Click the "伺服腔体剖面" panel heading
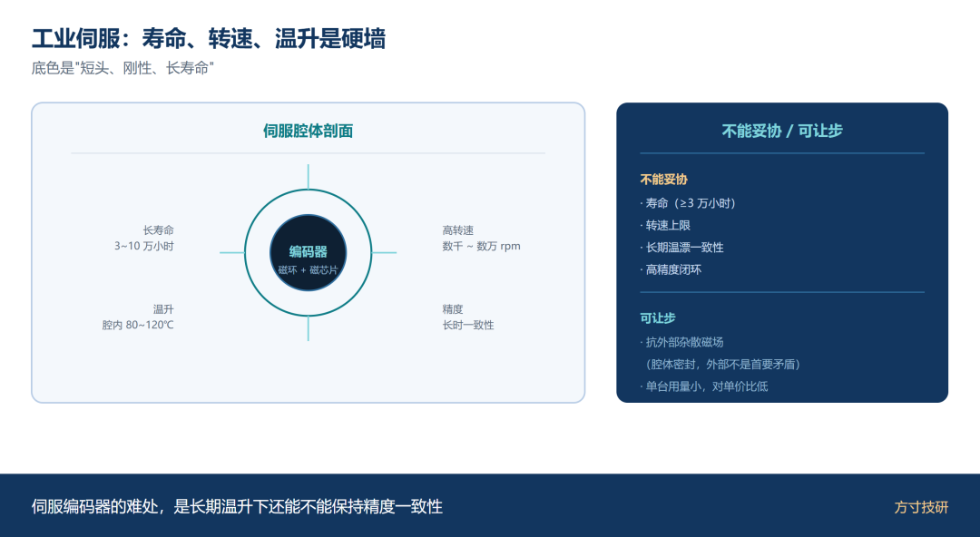The width and height of the screenshot is (980, 537). 309,131
